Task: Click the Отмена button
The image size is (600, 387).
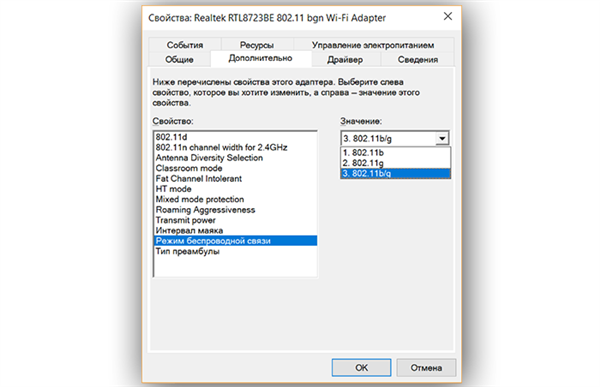Action: tap(426, 367)
